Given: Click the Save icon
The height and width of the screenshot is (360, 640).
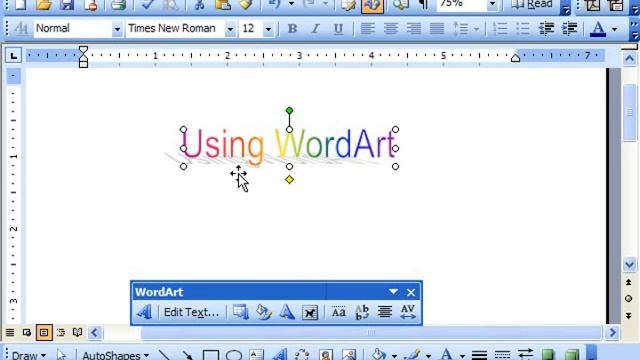Looking at the screenshot, I should coord(67,5).
